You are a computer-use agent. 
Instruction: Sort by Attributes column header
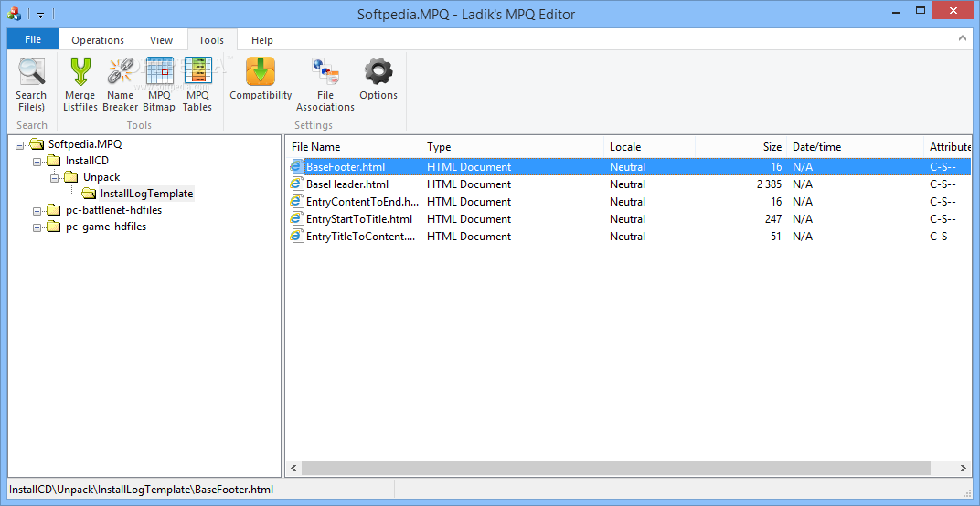[947, 147]
